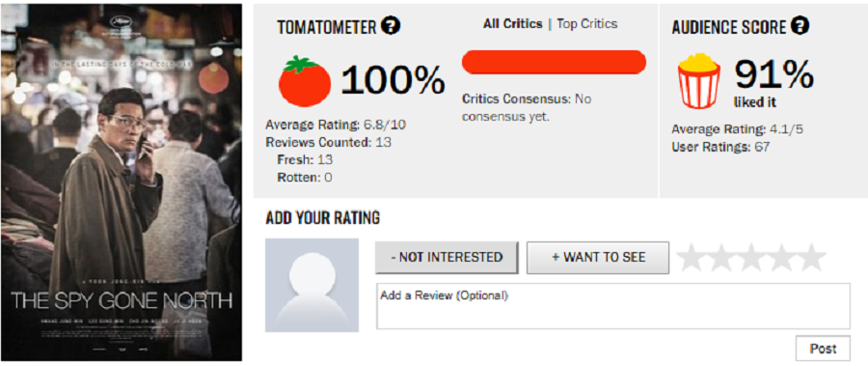Click the Tomatometer help question mark icon

click(x=392, y=26)
